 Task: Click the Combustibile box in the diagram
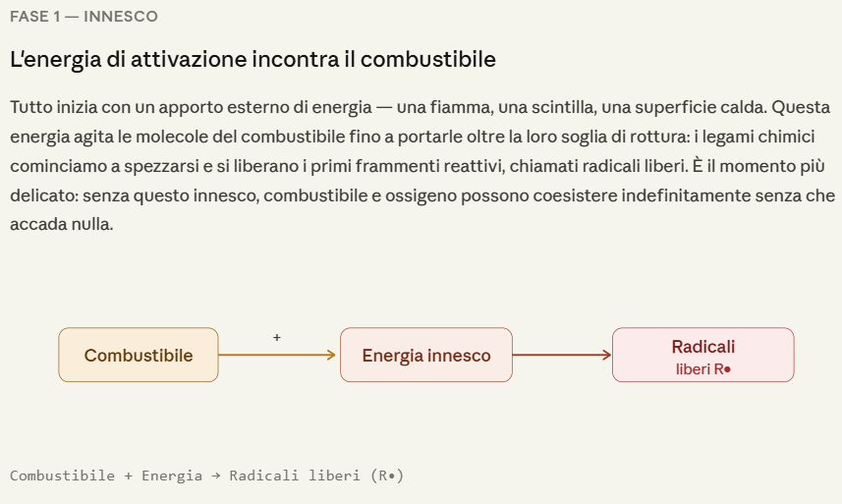[139, 355]
